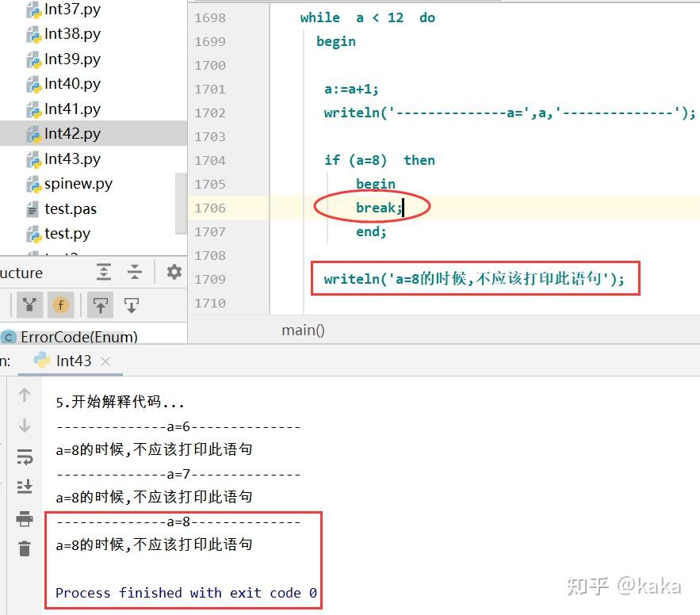This screenshot has height=615, width=700.
Task: Open Int43.py in the project tree
Action: (72, 159)
